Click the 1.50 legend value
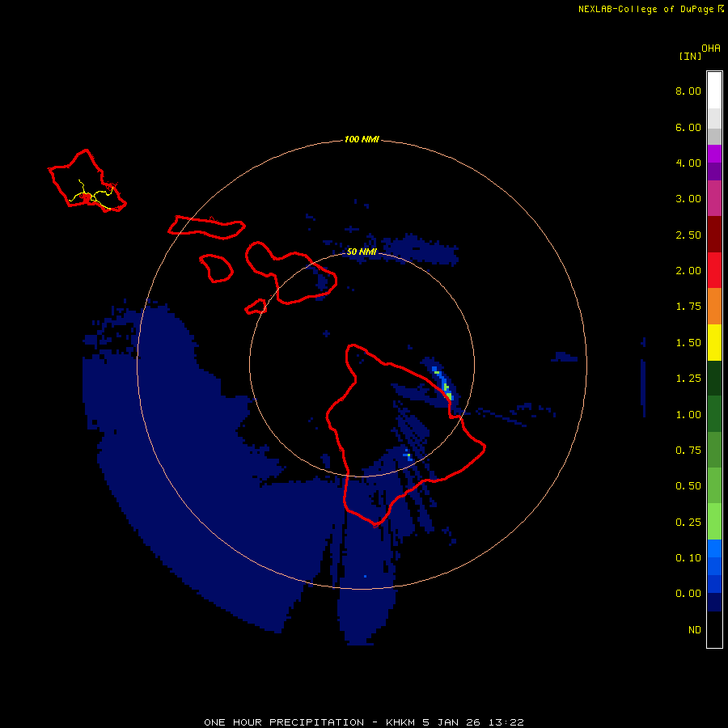 click(x=688, y=343)
